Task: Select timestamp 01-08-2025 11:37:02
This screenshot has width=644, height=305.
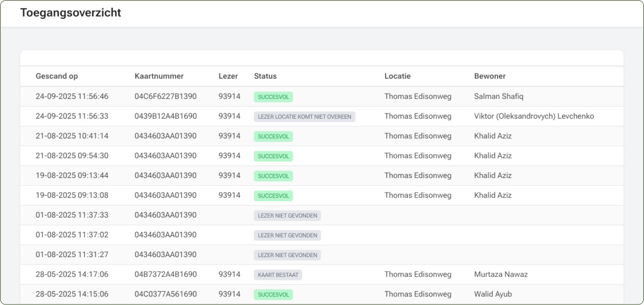Action: [72, 235]
